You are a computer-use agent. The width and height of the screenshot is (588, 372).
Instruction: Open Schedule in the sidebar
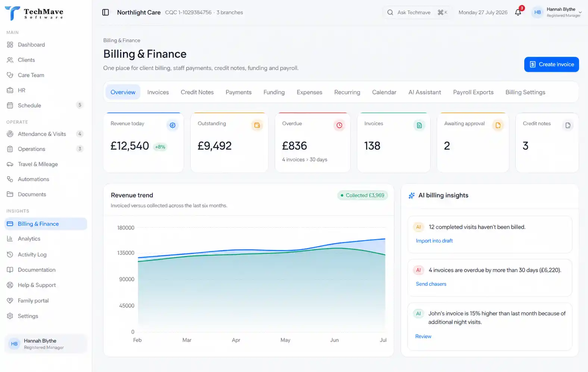coord(46,105)
